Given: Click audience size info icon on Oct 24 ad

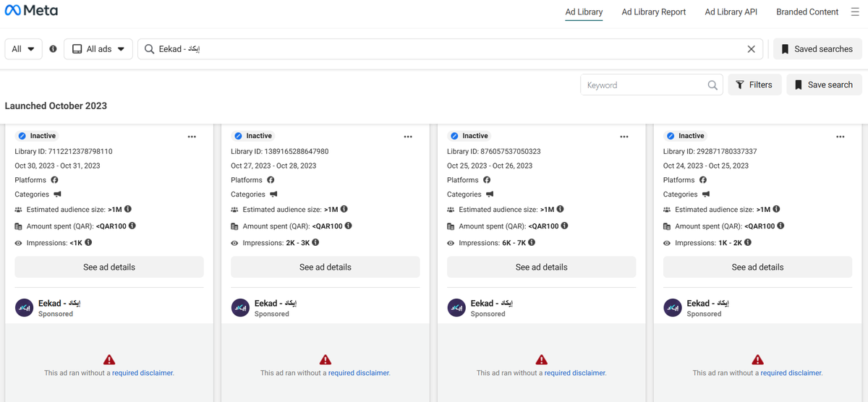Looking at the screenshot, I should (x=777, y=209).
